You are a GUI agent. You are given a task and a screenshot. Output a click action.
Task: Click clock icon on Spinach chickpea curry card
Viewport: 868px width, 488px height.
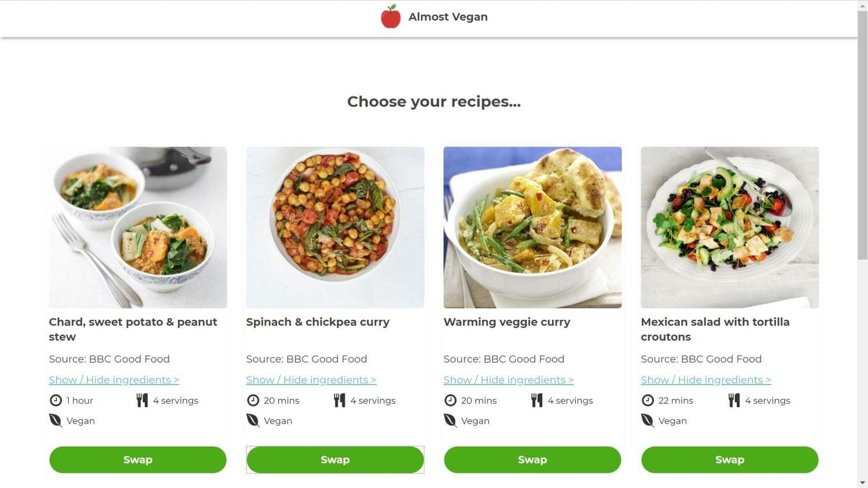[253, 400]
